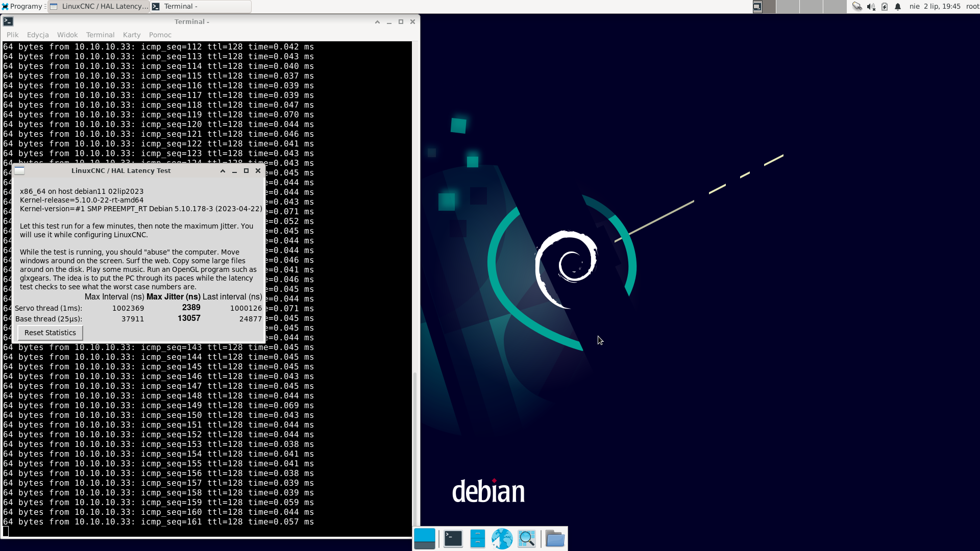980x551 pixels.
Task: Click the Kernel-release text line
Action: coord(82,200)
